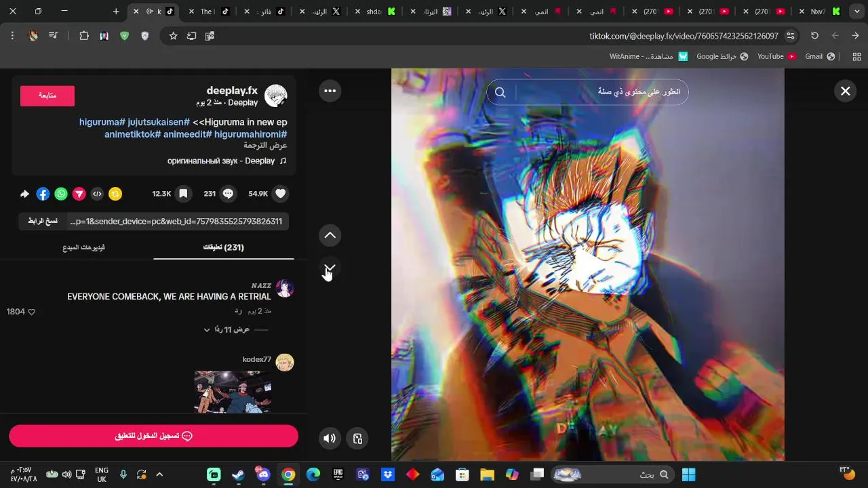Screen dimensions: 868x488
Task: Open the deeplay.fx username link
Action: (232, 90)
